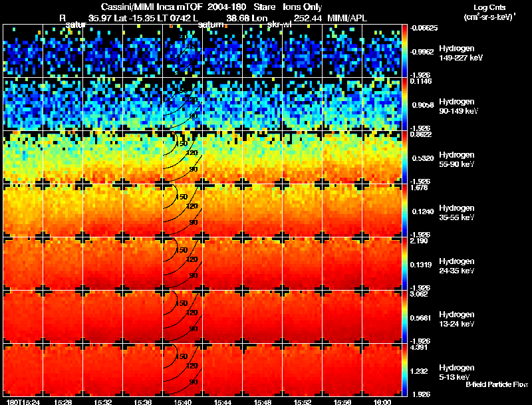Click the colorbar tick value 0.1240
This screenshot has height=405, width=532.
[423, 211]
